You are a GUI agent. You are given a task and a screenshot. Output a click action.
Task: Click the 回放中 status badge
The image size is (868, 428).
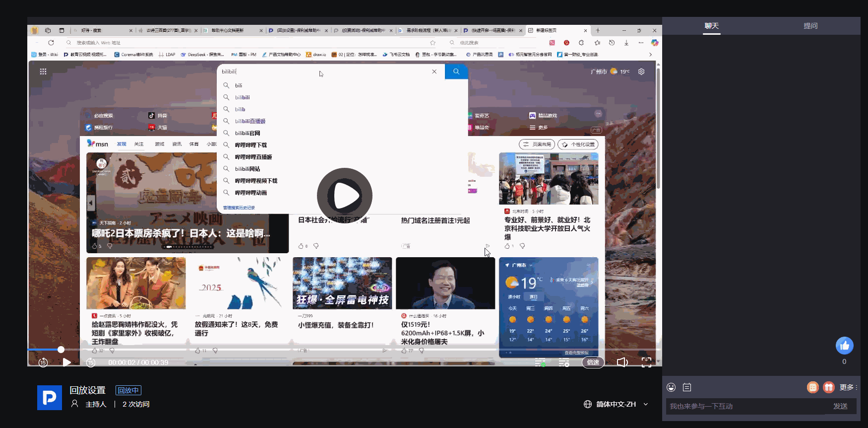tap(128, 390)
